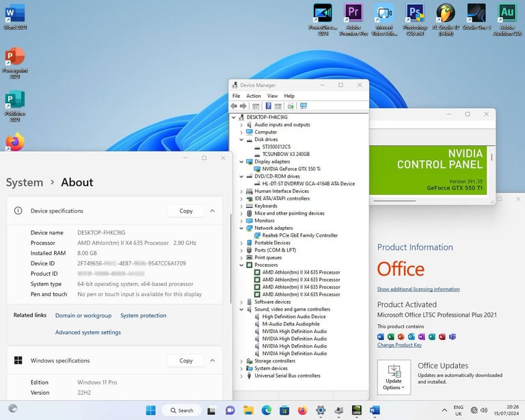The width and height of the screenshot is (525, 420).
Task: Open the Advanced system settings link
Action: coord(88,332)
